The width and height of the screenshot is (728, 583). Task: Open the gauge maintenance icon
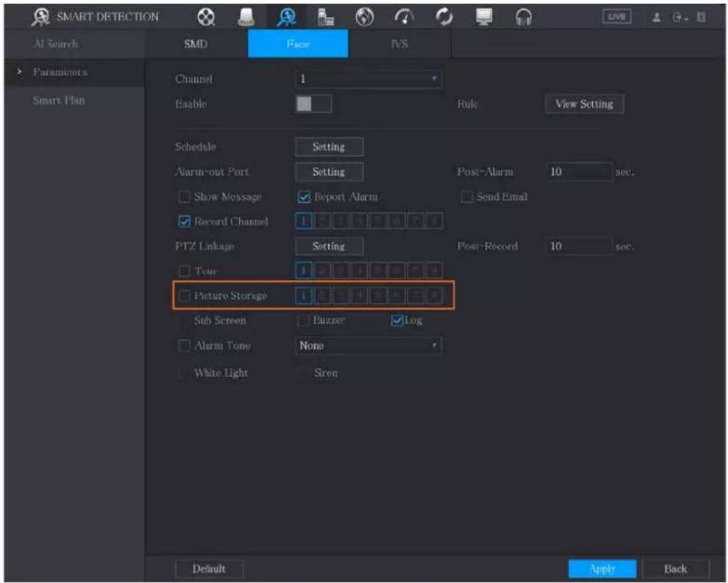(x=404, y=17)
